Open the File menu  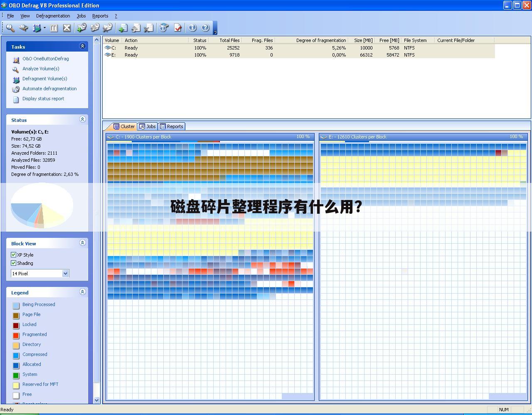coord(10,16)
